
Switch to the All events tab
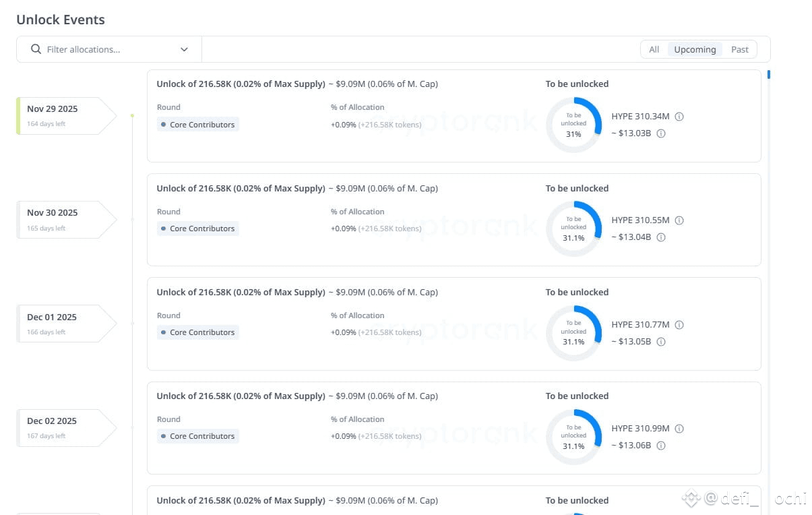[654, 49]
